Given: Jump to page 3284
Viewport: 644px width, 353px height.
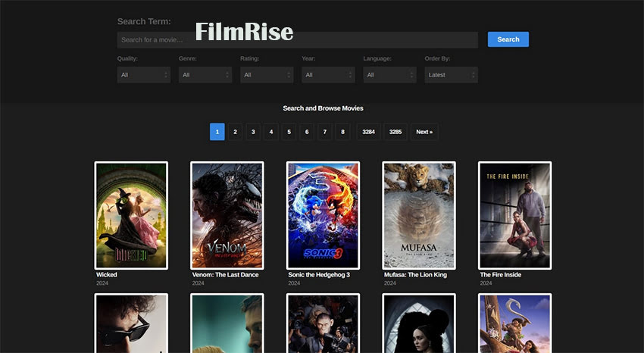Looking at the screenshot, I should coord(368,132).
